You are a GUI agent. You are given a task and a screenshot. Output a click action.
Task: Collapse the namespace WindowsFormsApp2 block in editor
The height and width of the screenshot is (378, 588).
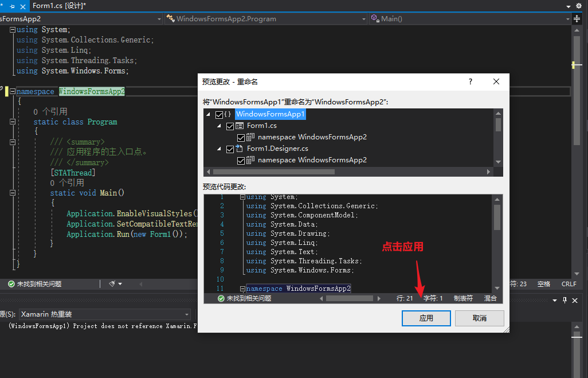pyautogui.click(x=13, y=91)
